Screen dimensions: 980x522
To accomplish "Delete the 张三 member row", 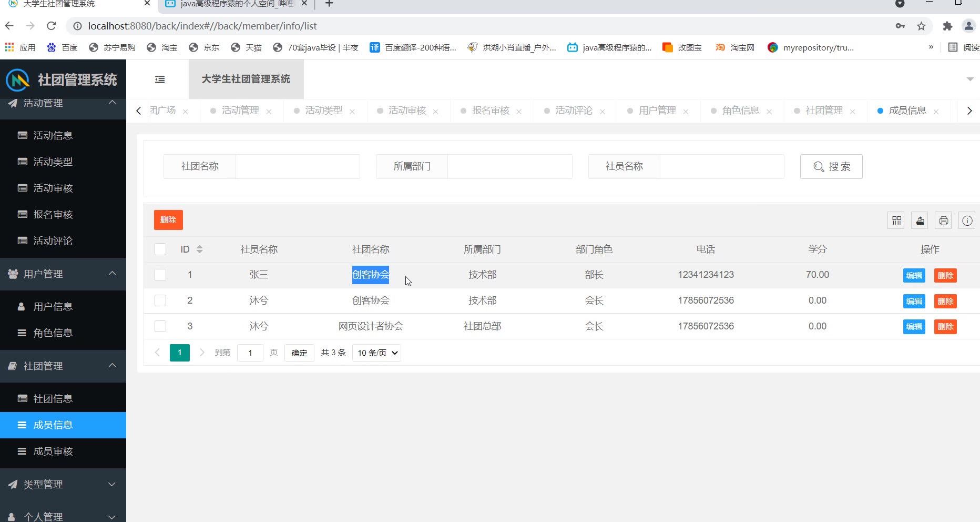I will pos(945,275).
